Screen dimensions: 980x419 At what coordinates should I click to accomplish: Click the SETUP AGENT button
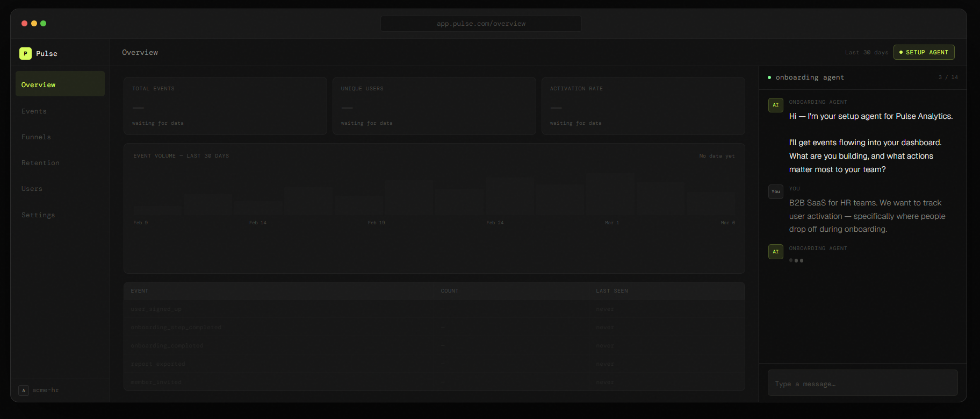click(x=924, y=52)
